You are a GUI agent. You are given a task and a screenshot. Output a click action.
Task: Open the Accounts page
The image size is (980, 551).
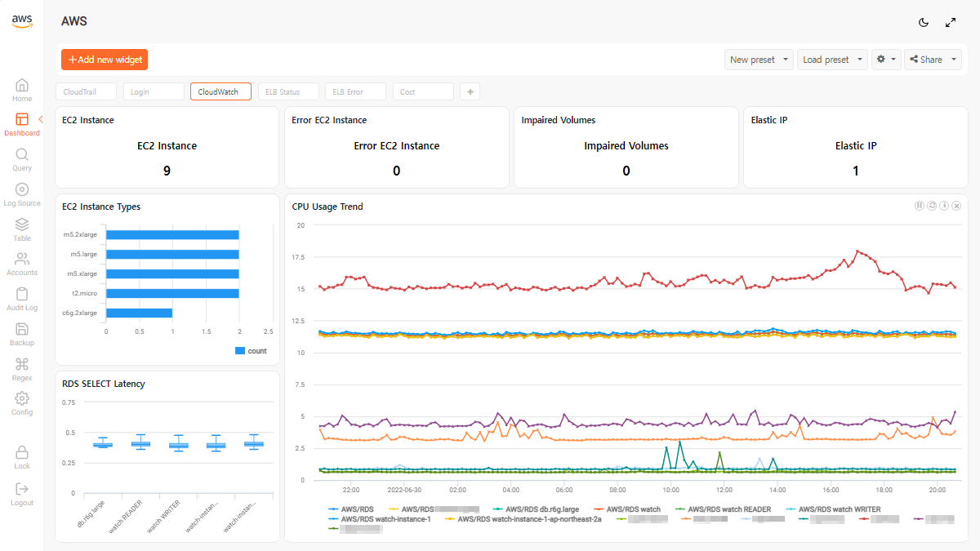click(22, 264)
